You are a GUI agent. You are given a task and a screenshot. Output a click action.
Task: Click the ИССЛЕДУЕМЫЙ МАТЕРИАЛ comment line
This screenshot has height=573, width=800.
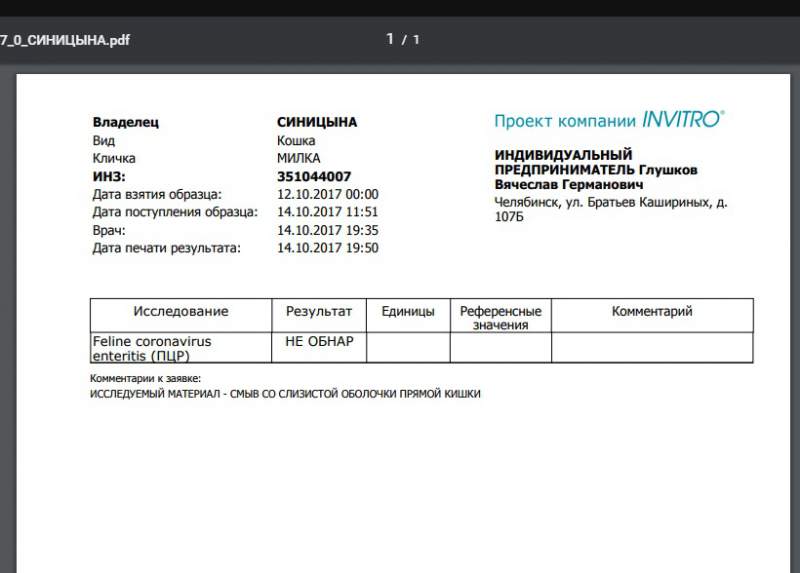[285, 394]
